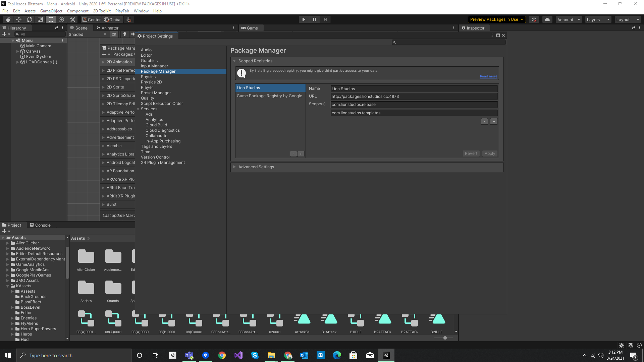The height and width of the screenshot is (362, 644).
Task: Click the Step forward button
Action: pyautogui.click(x=325, y=19)
